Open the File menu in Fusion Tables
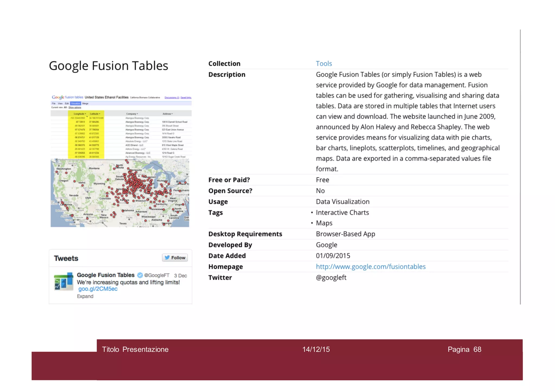555x392 pixels. 54,103
